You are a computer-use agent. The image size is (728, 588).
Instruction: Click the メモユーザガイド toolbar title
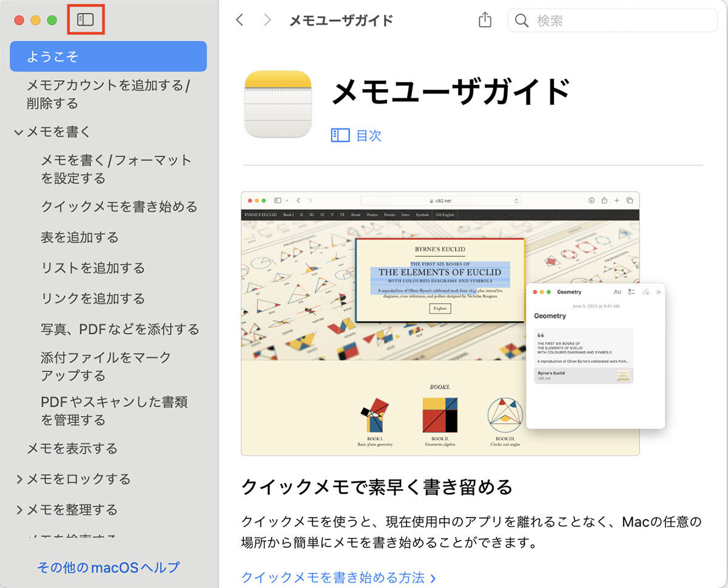point(342,20)
